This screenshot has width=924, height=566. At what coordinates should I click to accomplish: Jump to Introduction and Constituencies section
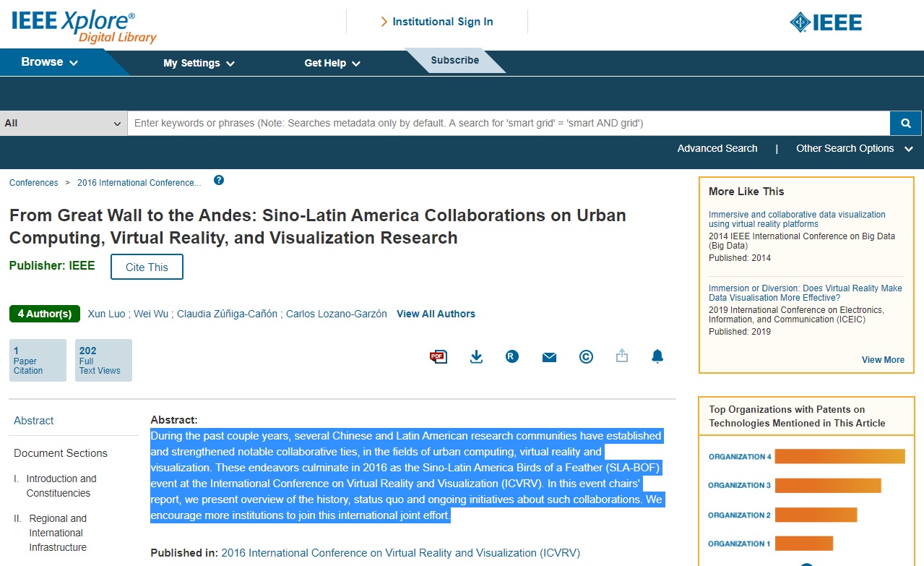tap(61, 486)
